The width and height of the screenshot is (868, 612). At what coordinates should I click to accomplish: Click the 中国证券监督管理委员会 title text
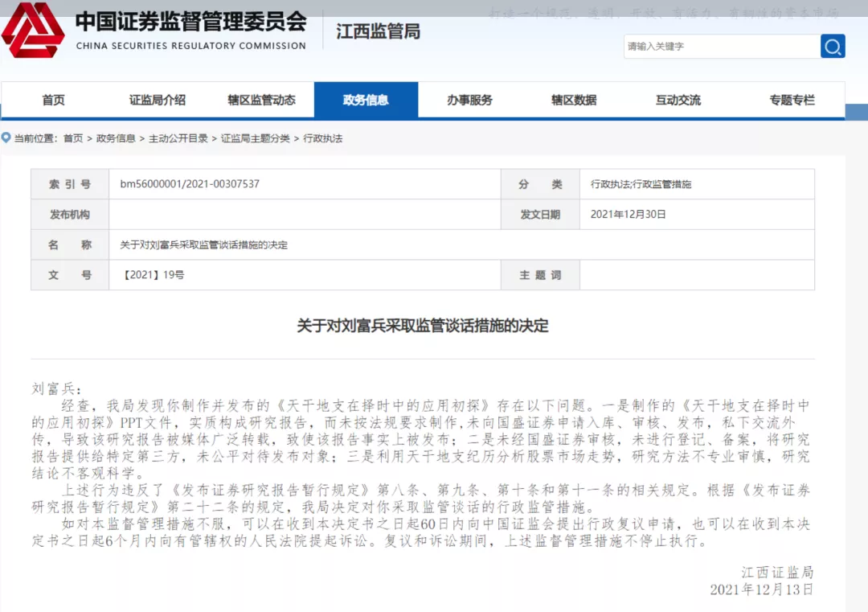pyautogui.click(x=191, y=22)
